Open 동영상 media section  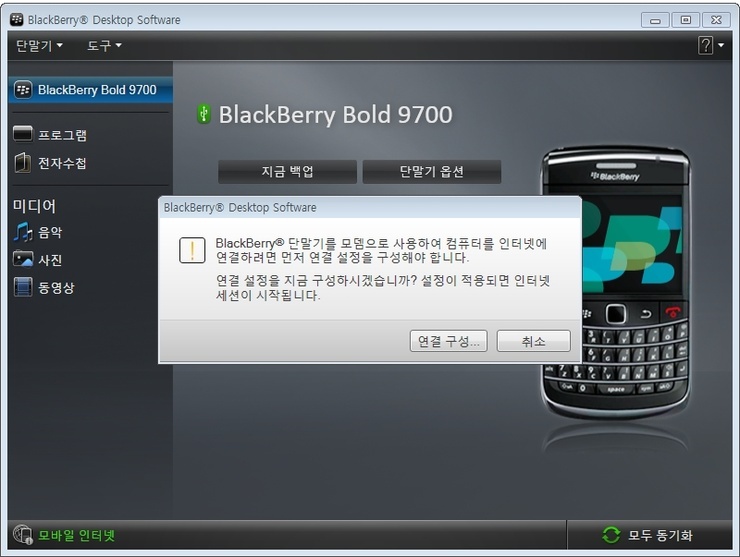pyautogui.click(x=56, y=287)
